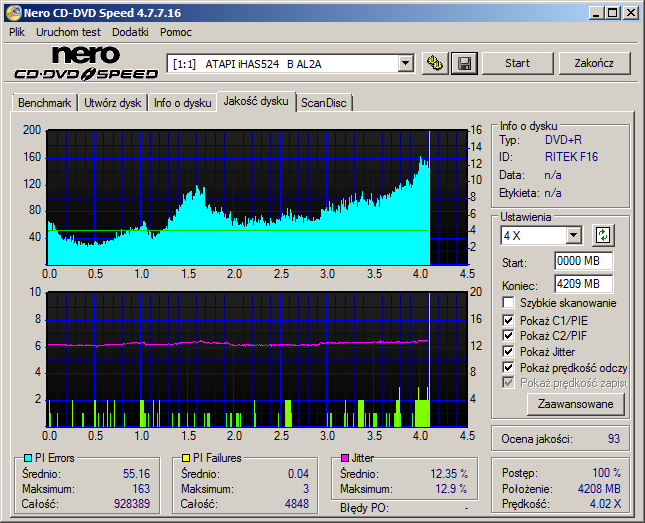Open the Plik menu
Screen dimensions: 645x523
(17, 32)
